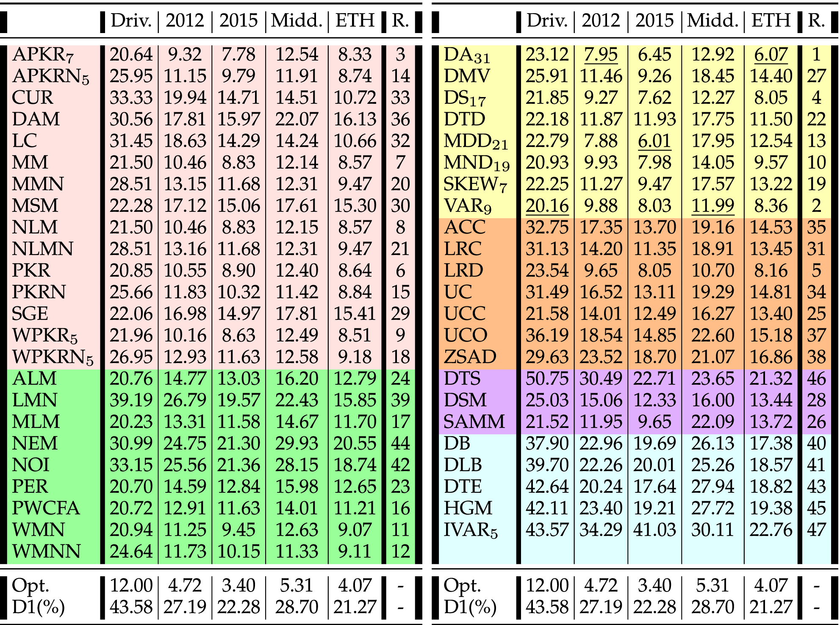Select the CUR method name
This screenshot has height=625, width=840.
(33, 97)
